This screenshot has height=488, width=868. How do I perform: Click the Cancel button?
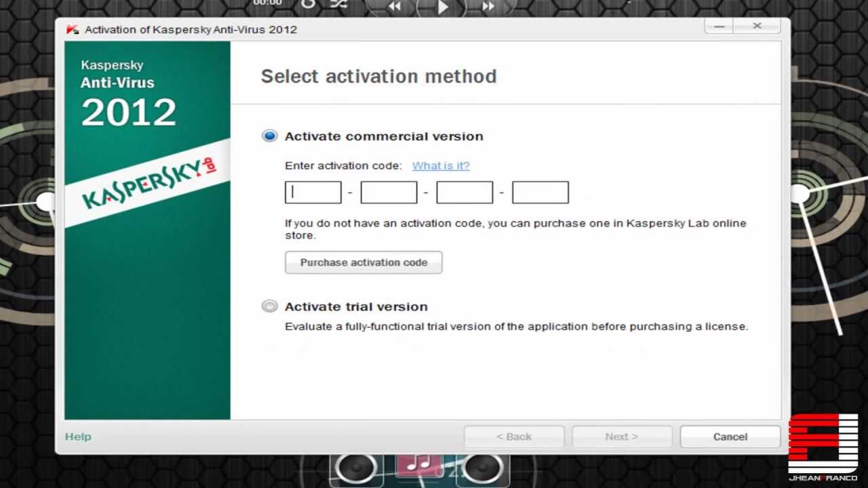(x=730, y=436)
